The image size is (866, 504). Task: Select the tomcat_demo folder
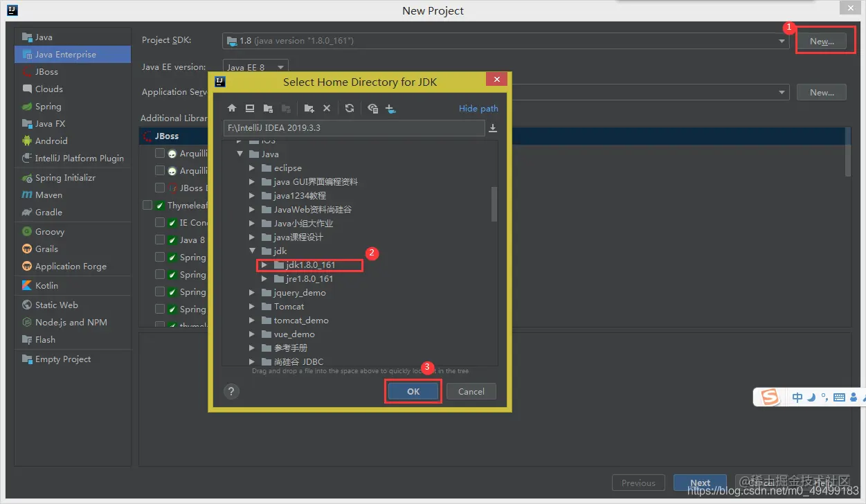click(x=301, y=321)
